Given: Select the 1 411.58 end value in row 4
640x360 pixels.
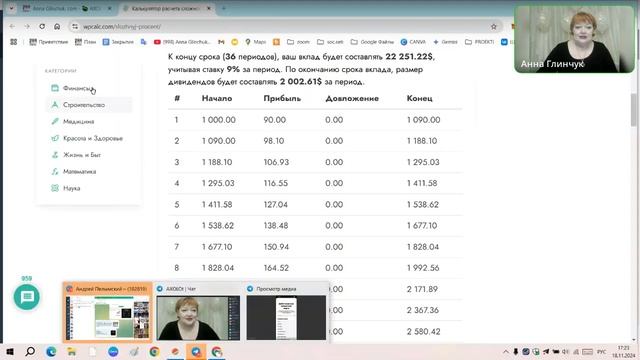Looking at the screenshot, I should tap(422, 183).
